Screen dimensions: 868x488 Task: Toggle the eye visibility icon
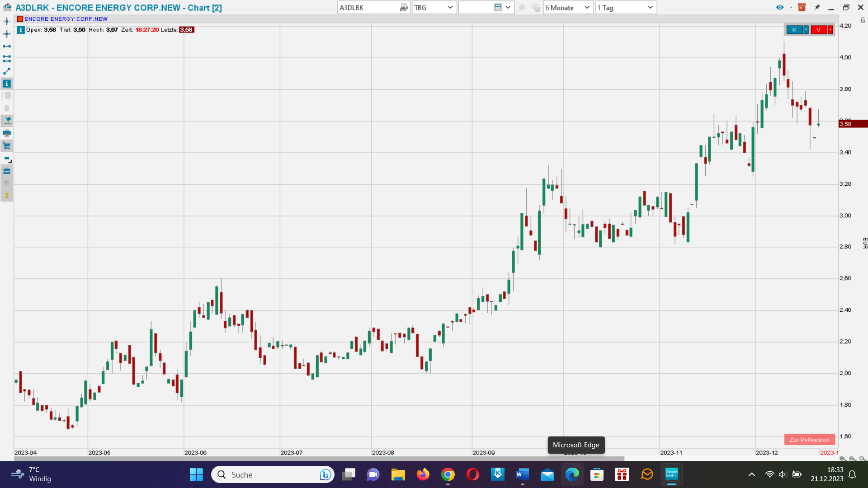pos(780,8)
